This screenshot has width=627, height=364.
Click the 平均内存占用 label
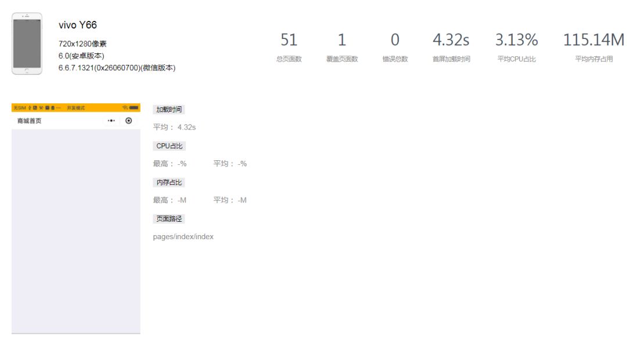click(594, 59)
